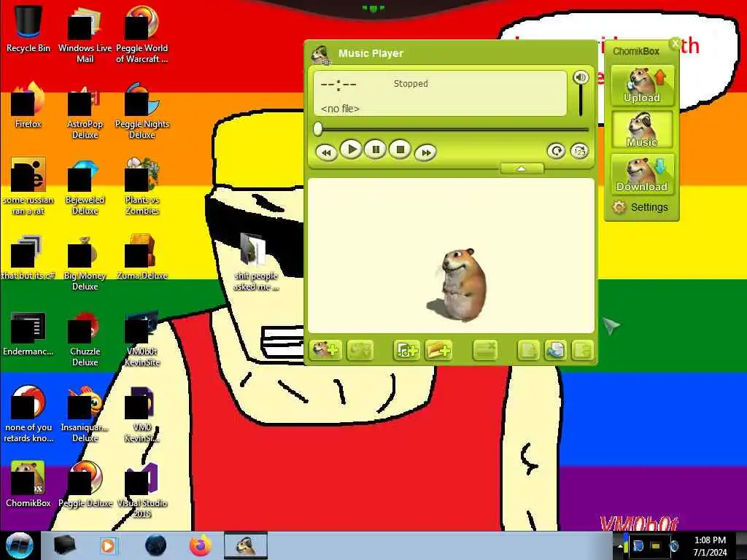Select the Firefox desktop shortcut
Image resolution: width=747 pixels, height=560 pixels.
point(28,105)
